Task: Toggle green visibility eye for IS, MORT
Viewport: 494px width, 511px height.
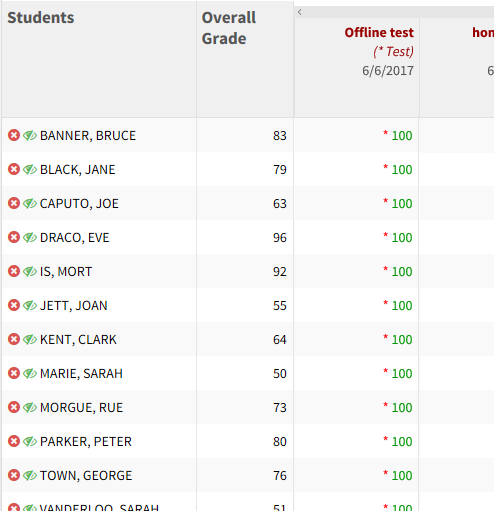Action: click(x=30, y=271)
